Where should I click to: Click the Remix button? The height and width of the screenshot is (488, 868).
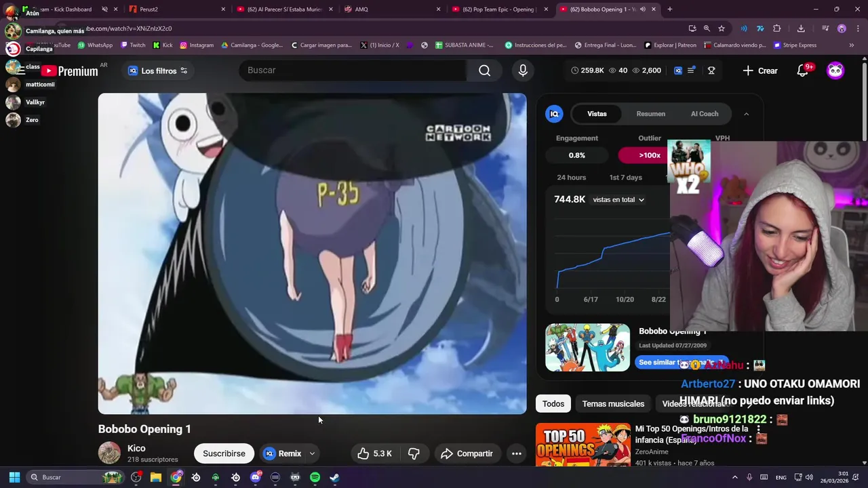282,453
